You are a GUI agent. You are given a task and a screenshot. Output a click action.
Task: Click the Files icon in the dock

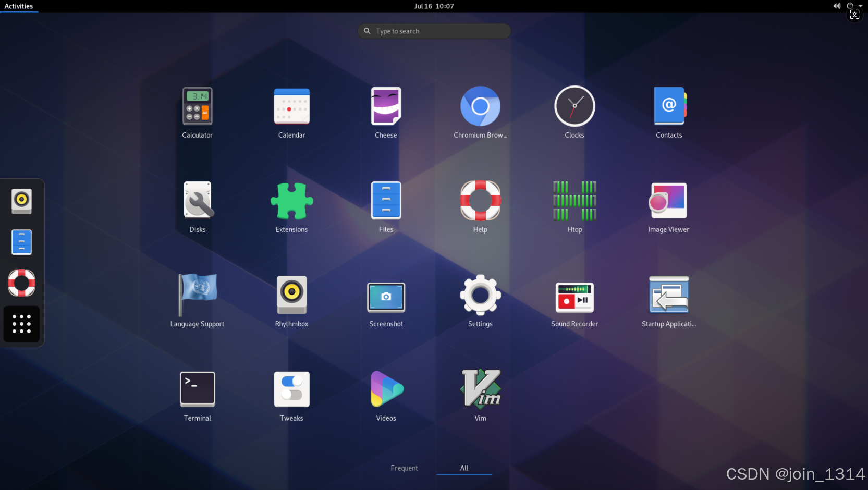[21, 242]
